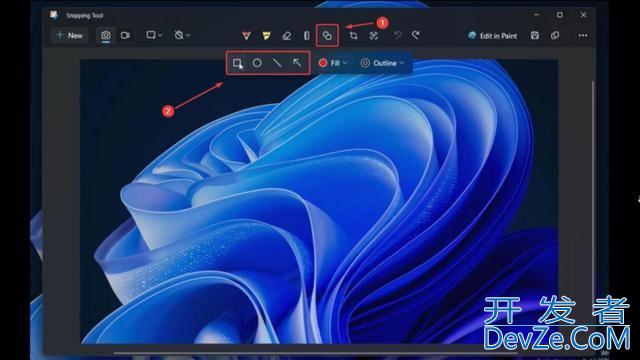Image resolution: width=640 pixels, height=360 pixels.
Task: Open the Fill color dropdown
Action: (x=333, y=63)
